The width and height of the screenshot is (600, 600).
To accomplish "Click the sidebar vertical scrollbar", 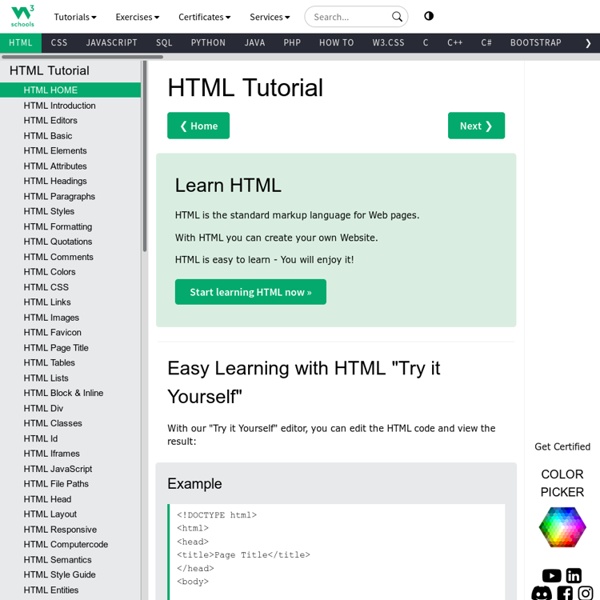I will (x=145, y=156).
